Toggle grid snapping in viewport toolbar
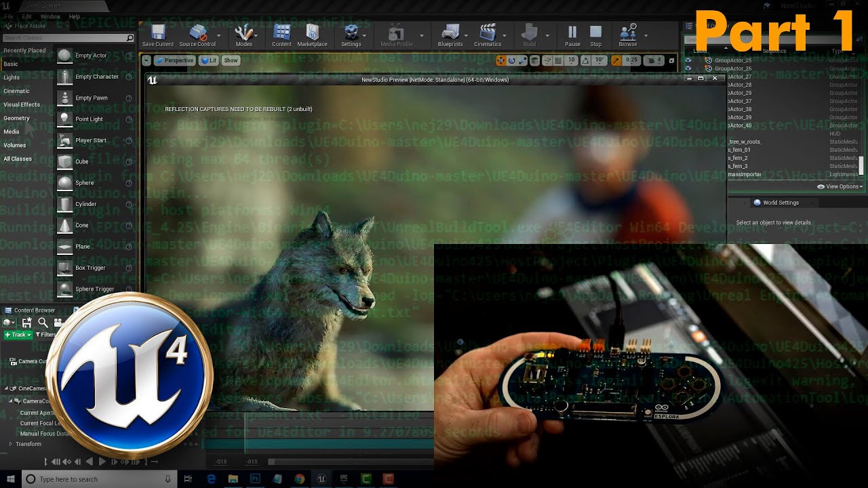The image size is (868, 488). click(558, 60)
